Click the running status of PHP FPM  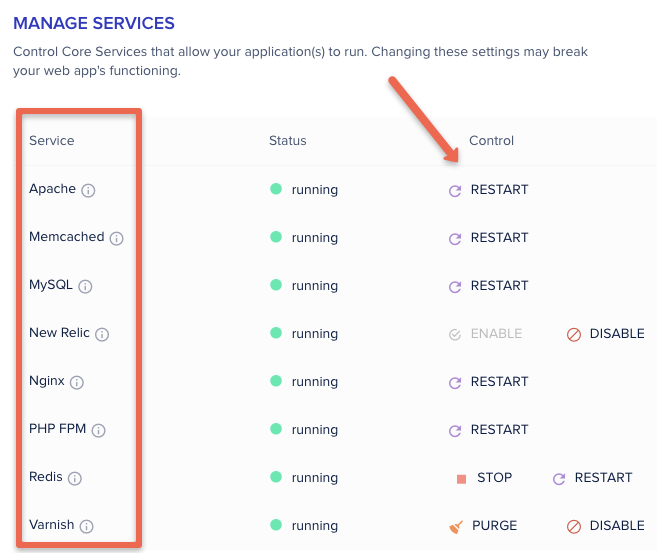click(304, 430)
